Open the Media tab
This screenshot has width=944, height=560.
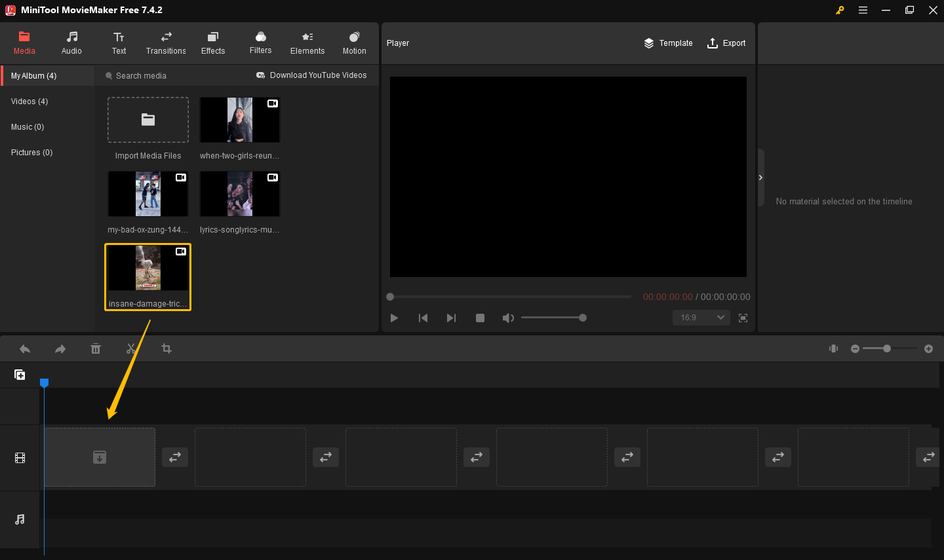(24, 43)
